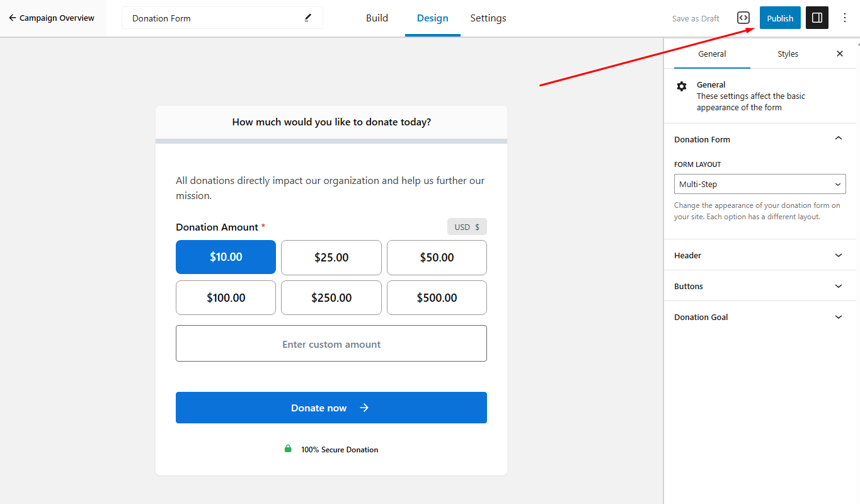
Task: Open the three-dot options menu
Action: coord(845,18)
